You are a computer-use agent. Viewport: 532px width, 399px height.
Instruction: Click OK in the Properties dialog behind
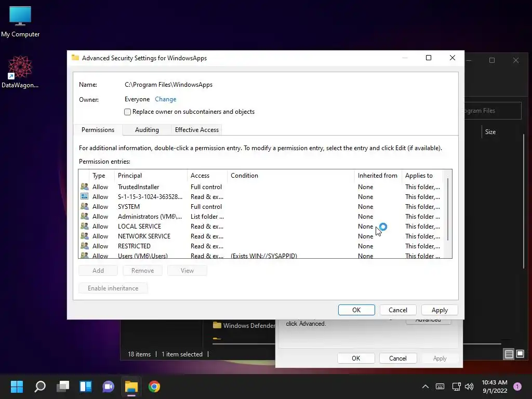[356, 358]
